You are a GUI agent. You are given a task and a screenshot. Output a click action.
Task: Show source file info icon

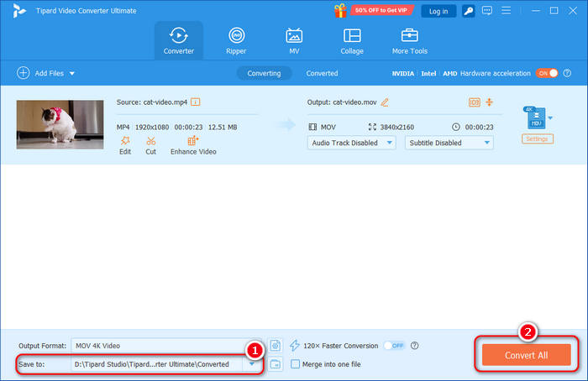(x=196, y=102)
